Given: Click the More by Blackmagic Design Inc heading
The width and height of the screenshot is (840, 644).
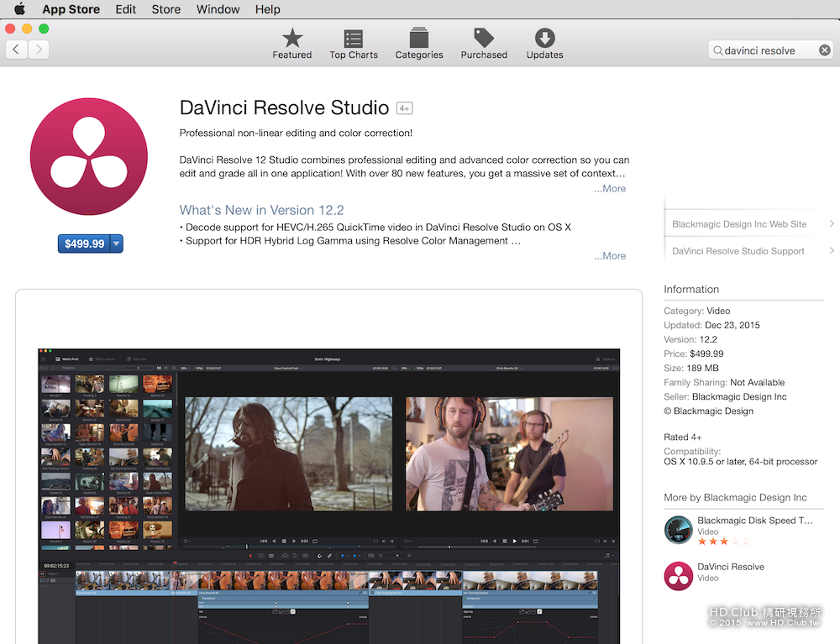Looking at the screenshot, I should tap(735, 497).
